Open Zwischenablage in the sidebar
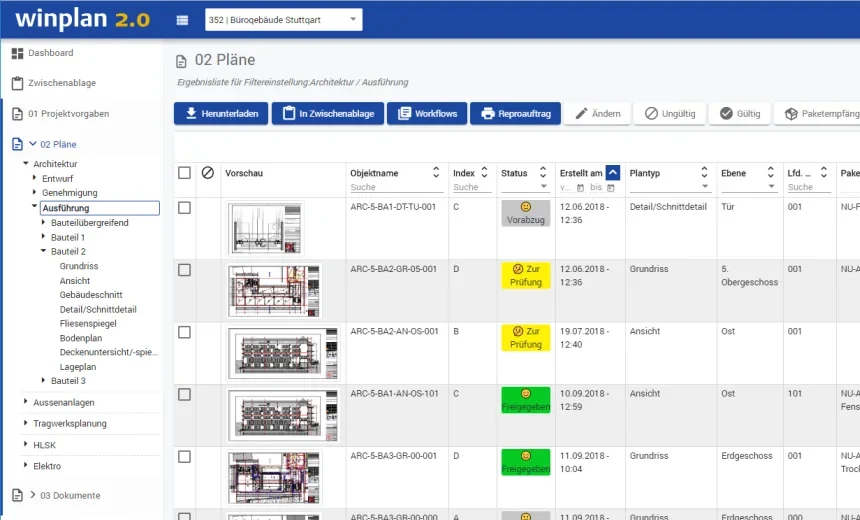 click(x=62, y=83)
